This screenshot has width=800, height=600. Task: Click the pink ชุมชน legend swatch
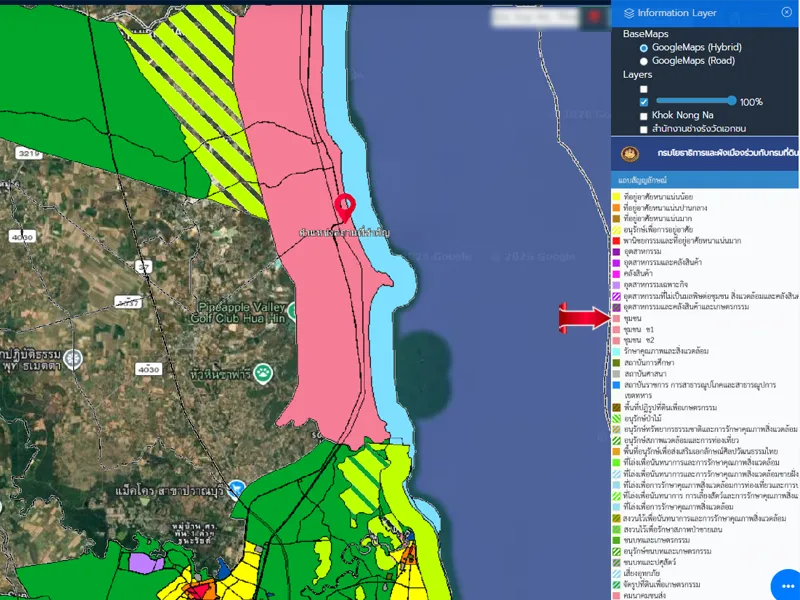617,318
